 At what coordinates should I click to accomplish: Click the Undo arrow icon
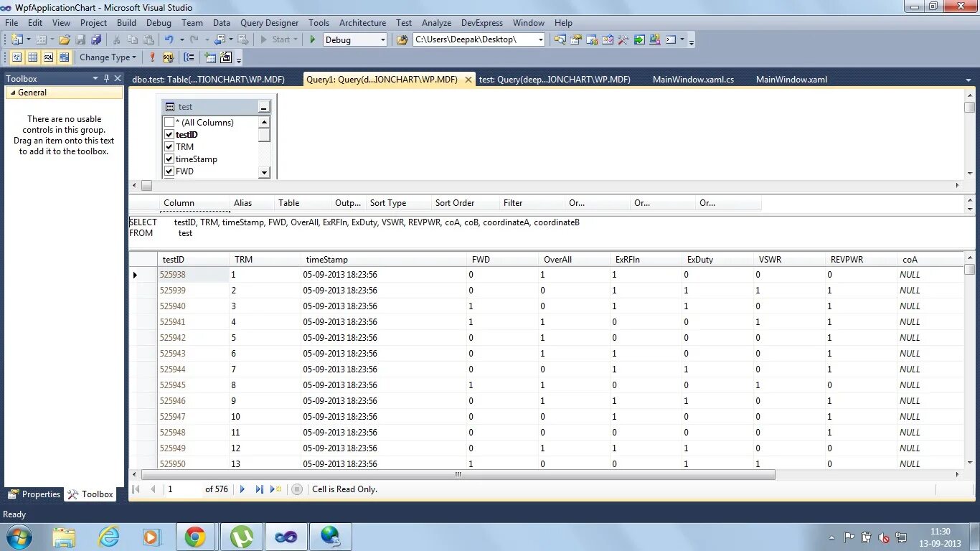(169, 39)
